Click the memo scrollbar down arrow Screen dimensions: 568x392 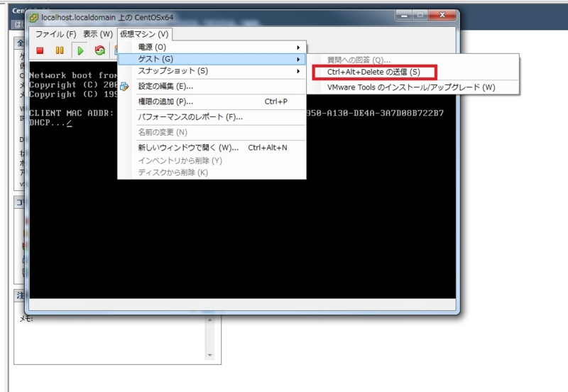click(x=209, y=355)
